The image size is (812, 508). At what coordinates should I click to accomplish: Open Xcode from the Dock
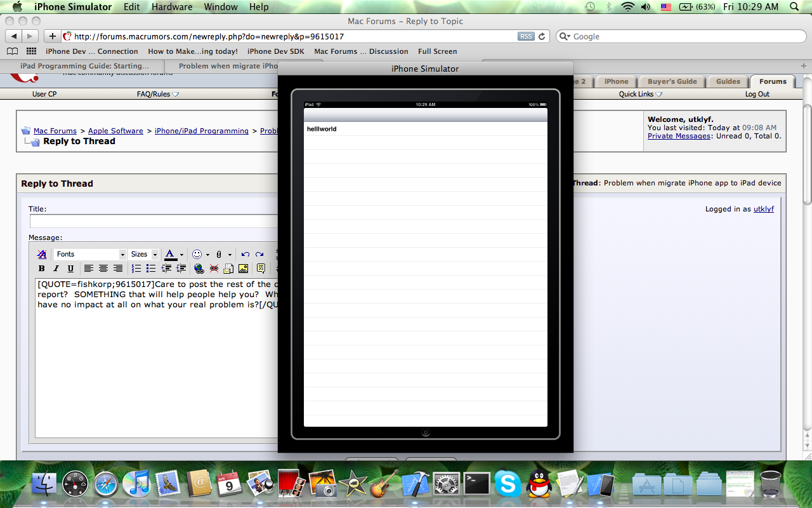click(416, 485)
